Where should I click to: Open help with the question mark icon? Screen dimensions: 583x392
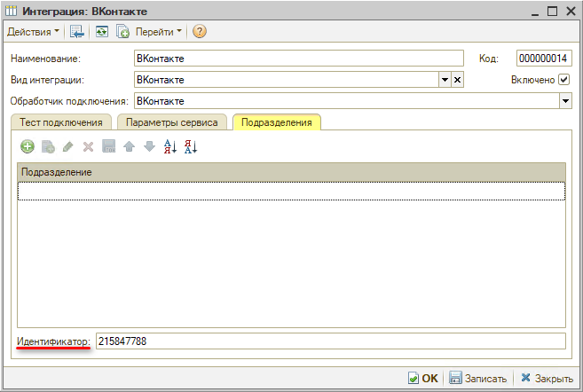click(200, 32)
